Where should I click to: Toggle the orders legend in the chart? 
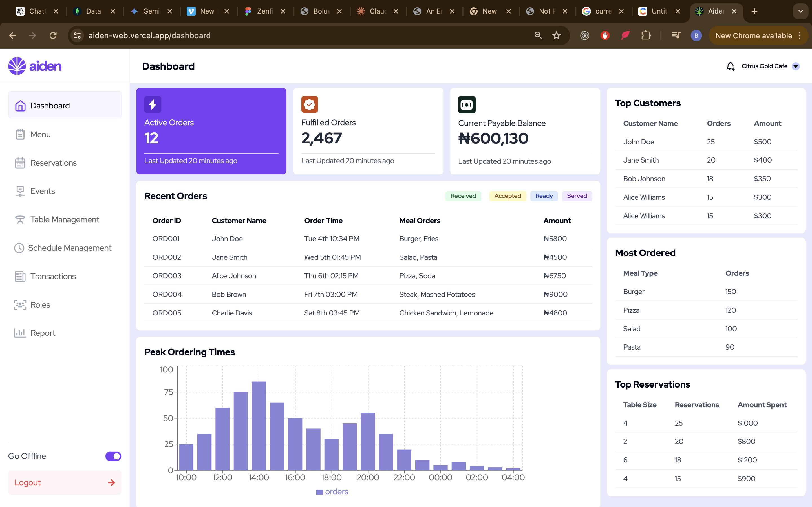pos(332,492)
